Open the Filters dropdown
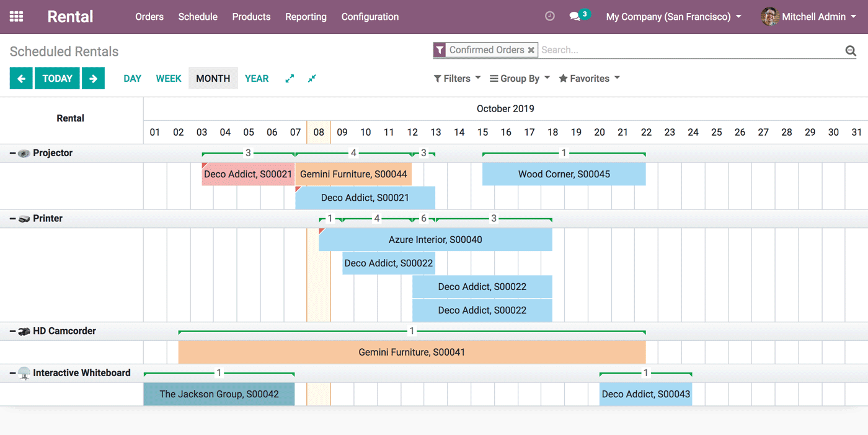 tap(457, 79)
